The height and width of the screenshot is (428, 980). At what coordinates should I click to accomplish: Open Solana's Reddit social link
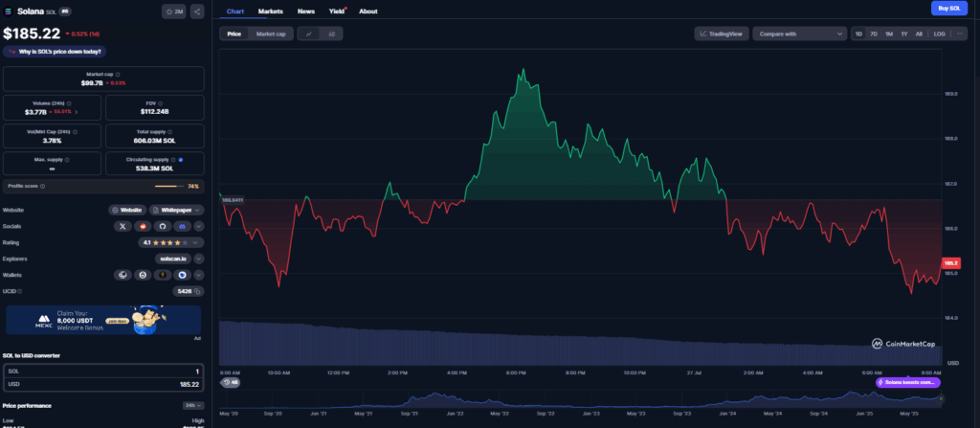click(x=142, y=226)
